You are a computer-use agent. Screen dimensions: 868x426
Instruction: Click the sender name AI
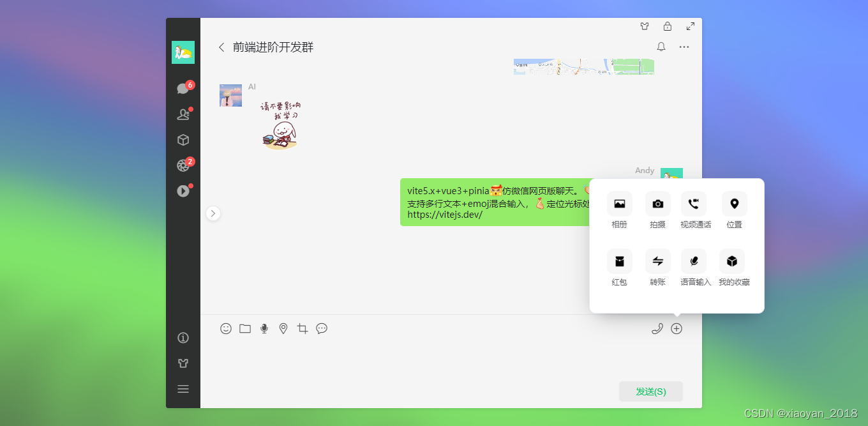tap(252, 87)
